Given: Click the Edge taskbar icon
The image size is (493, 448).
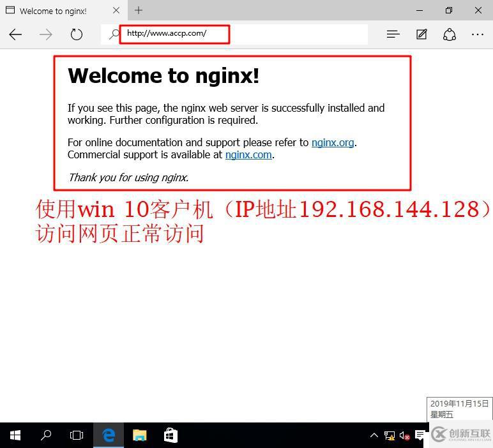Looking at the screenshot, I should 109,435.
